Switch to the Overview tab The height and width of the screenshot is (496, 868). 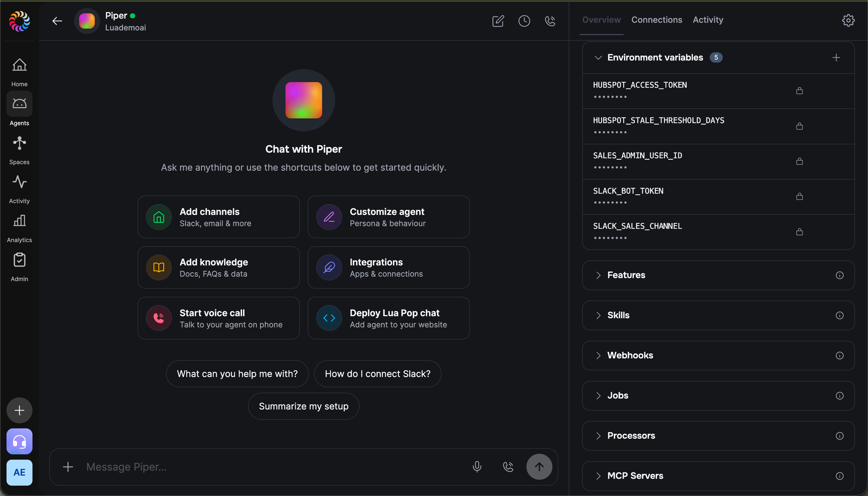(601, 20)
